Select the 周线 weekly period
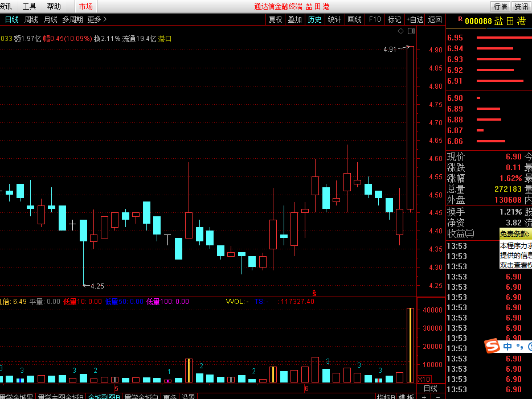Image resolution: width=532 pixels, height=399 pixels. click(x=31, y=20)
